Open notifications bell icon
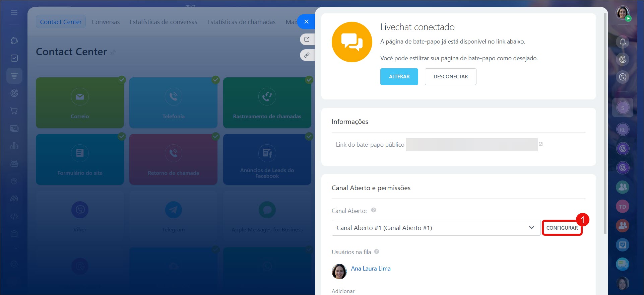This screenshot has height=295, width=644. pyautogui.click(x=623, y=42)
